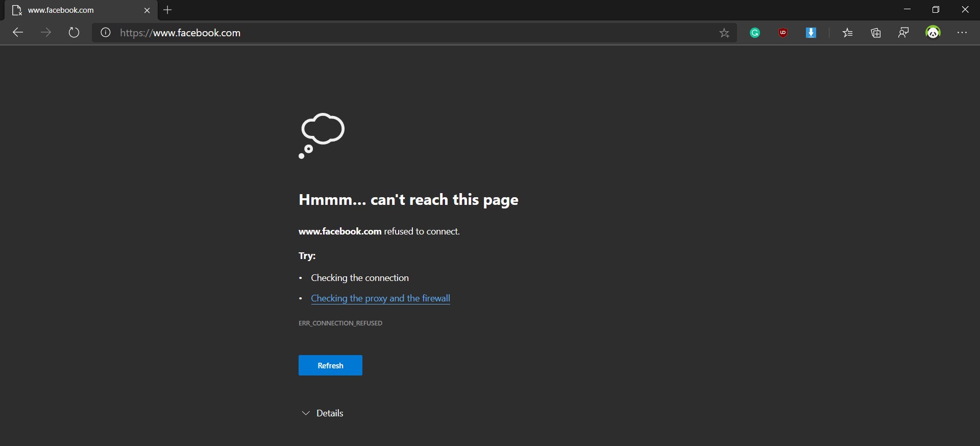Click the forward navigation arrow
This screenshot has height=446, width=980.
46,33
